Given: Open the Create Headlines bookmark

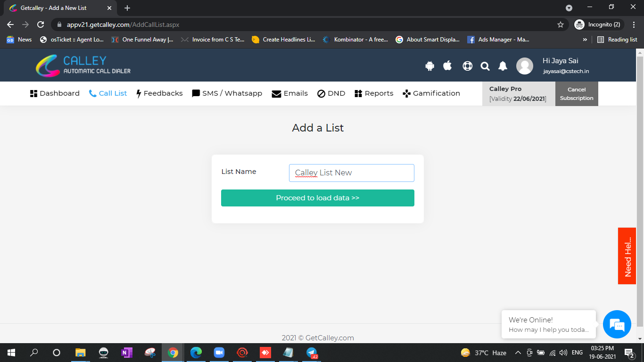Looking at the screenshot, I should [x=283, y=40].
